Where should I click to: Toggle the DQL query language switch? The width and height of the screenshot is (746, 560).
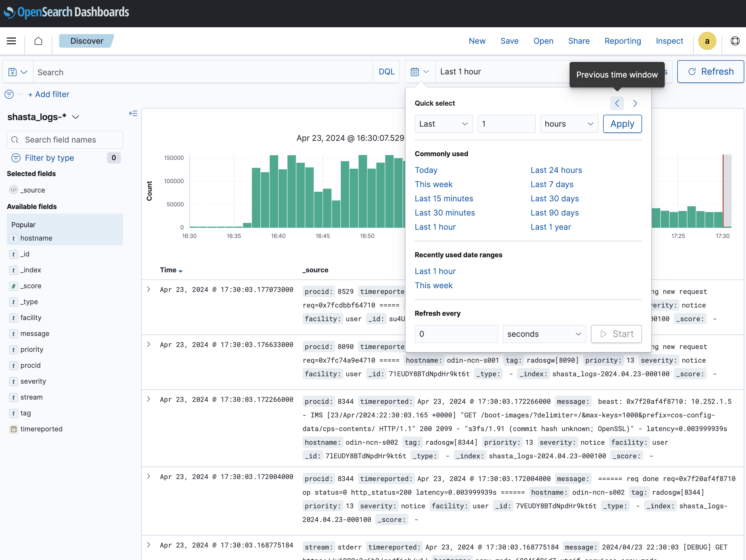click(386, 72)
